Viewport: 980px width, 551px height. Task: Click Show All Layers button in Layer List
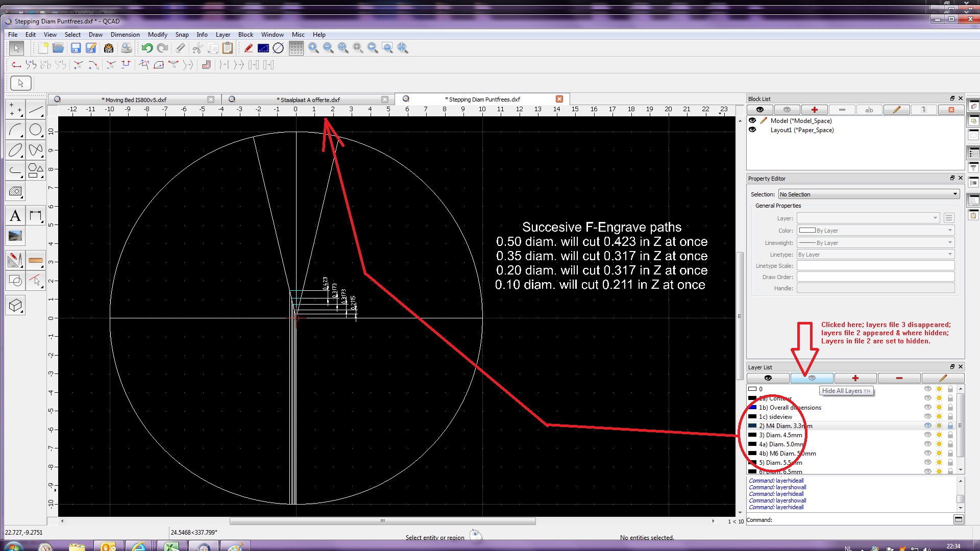click(768, 378)
